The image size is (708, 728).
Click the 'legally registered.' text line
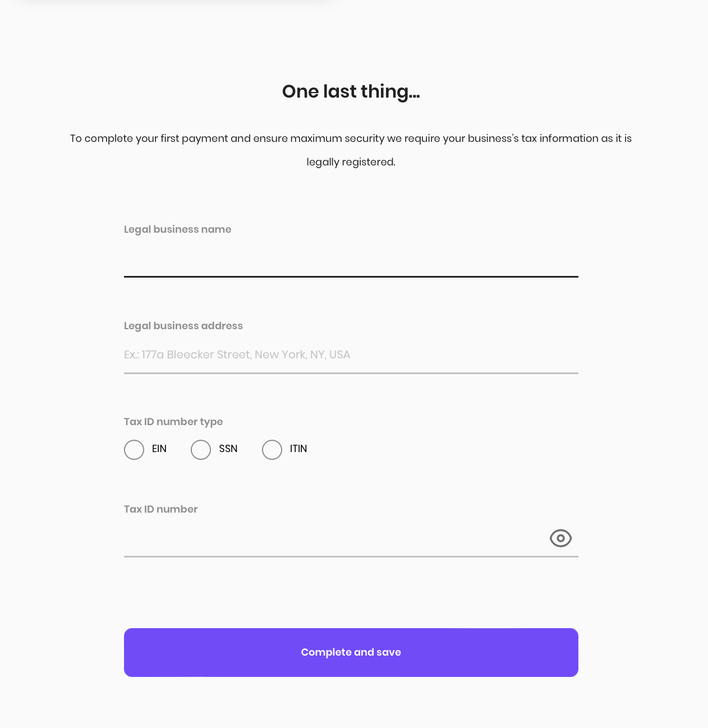pyautogui.click(x=351, y=162)
